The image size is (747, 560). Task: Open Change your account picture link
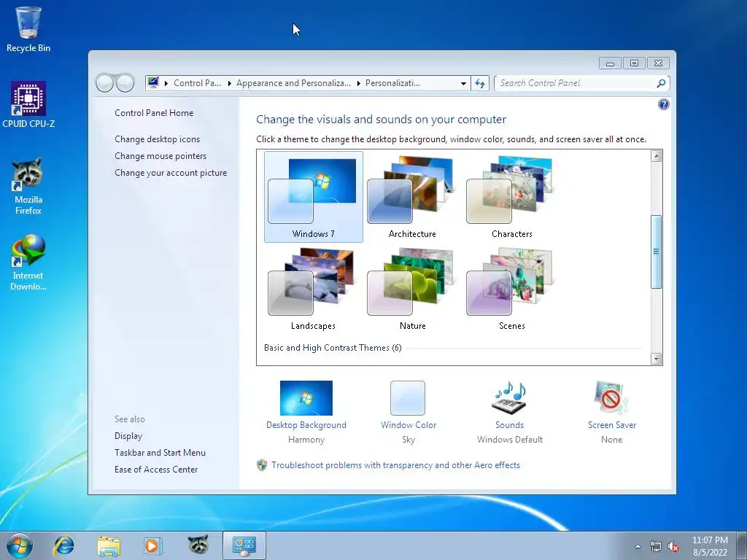pyautogui.click(x=171, y=173)
